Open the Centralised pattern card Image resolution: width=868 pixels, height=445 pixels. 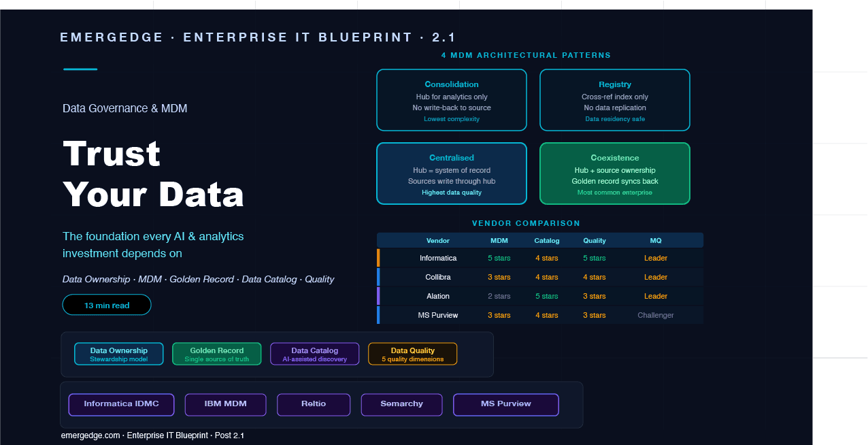452,174
